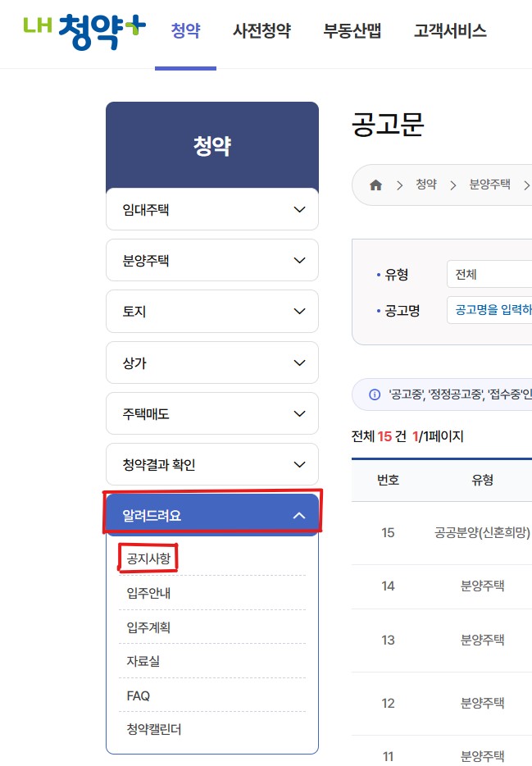Open the 유형 dropdown showing 전체
This screenshot has height=766, width=532.
click(489, 274)
